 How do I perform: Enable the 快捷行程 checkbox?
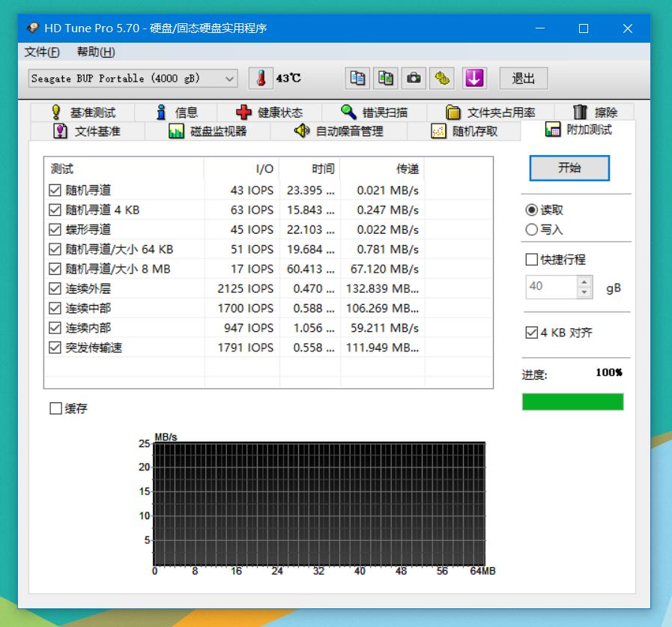[x=531, y=259]
